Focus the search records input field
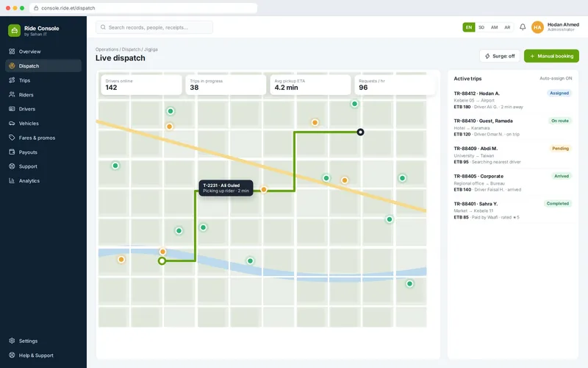This screenshot has width=588, height=368. (154, 27)
